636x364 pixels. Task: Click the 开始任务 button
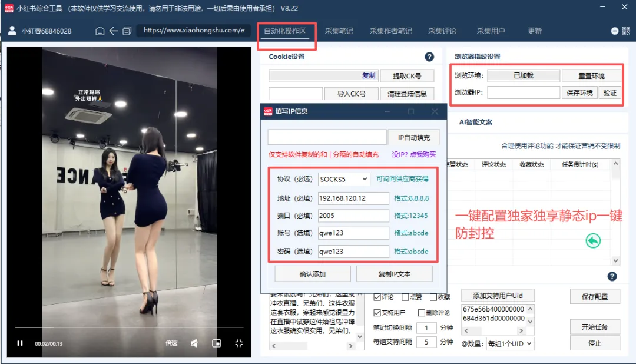[x=595, y=327]
